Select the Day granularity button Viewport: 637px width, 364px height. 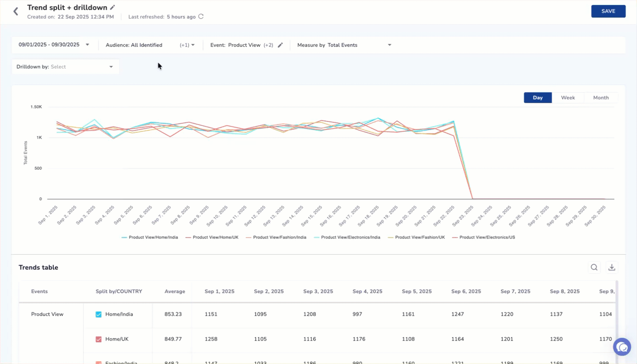[x=538, y=98]
